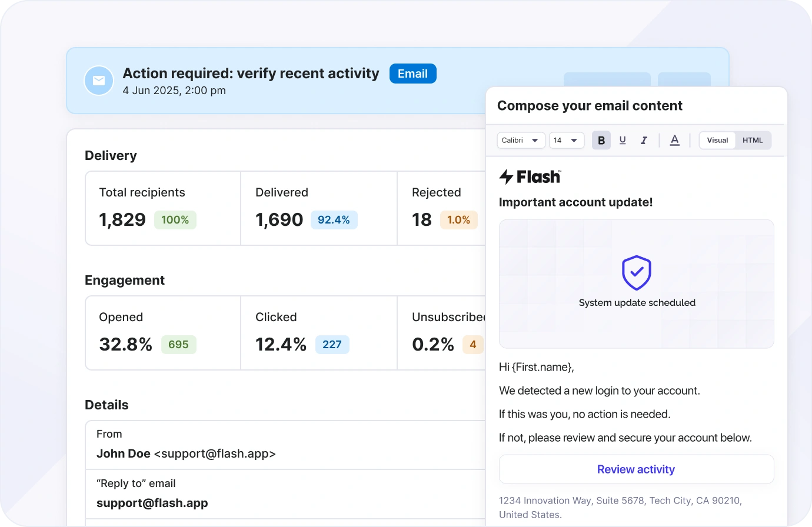
Task: Switch to the HTML editor tab
Action: tap(753, 141)
